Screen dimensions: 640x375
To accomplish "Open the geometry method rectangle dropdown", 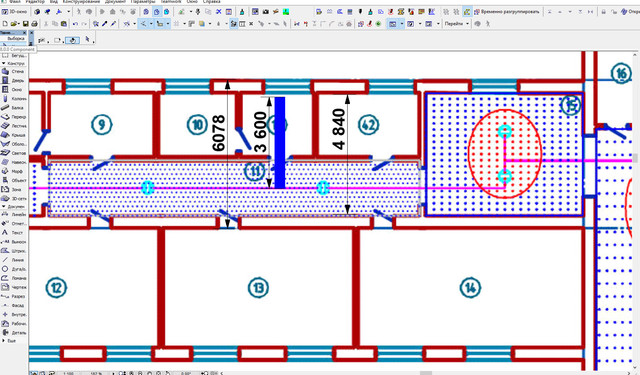I will [62, 41].
